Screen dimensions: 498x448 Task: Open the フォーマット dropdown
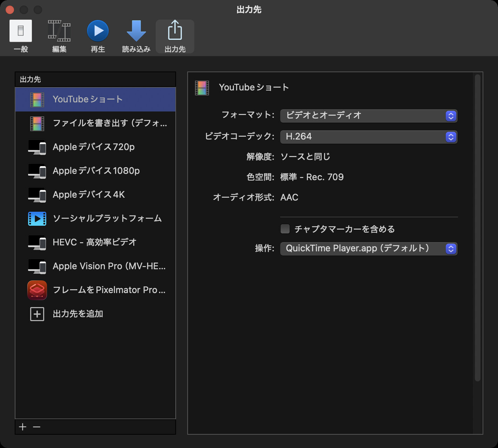(369, 116)
